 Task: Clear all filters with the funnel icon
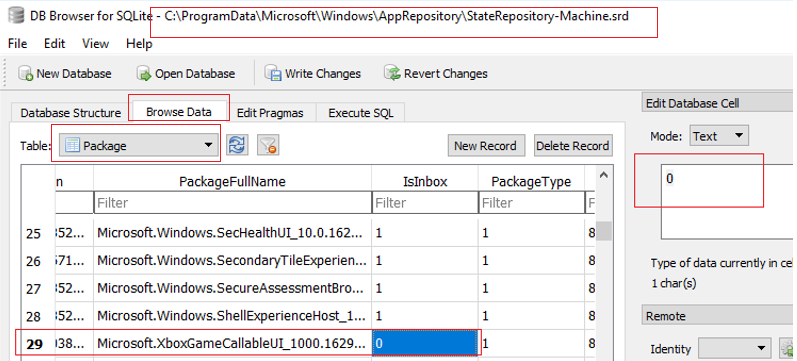pos(268,145)
